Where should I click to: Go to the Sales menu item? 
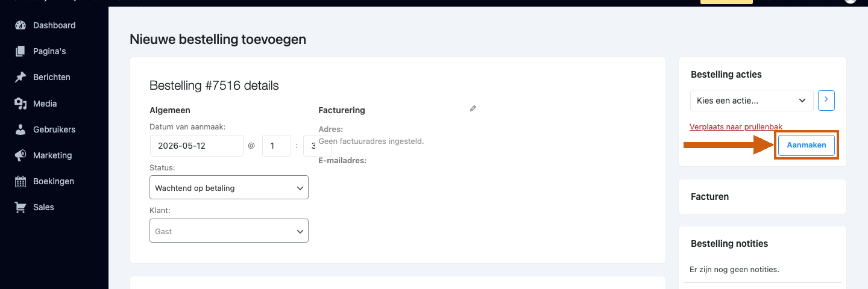pyautogui.click(x=43, y=207)
